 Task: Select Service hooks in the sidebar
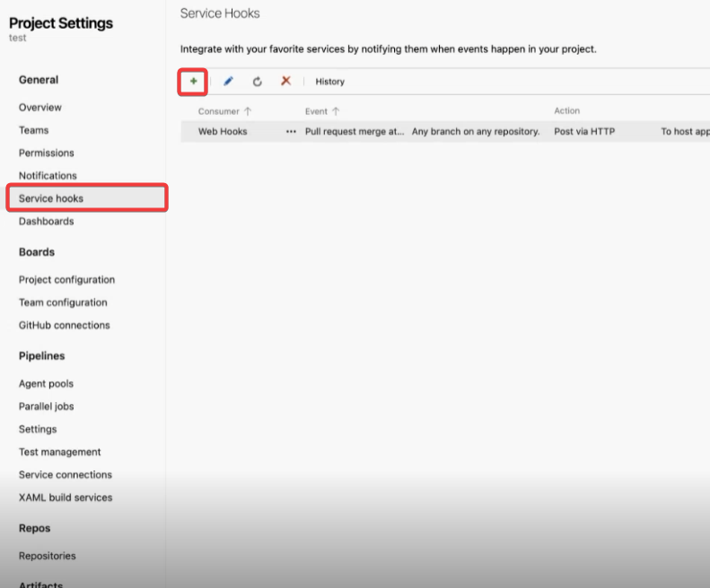(x=51, y=198)
